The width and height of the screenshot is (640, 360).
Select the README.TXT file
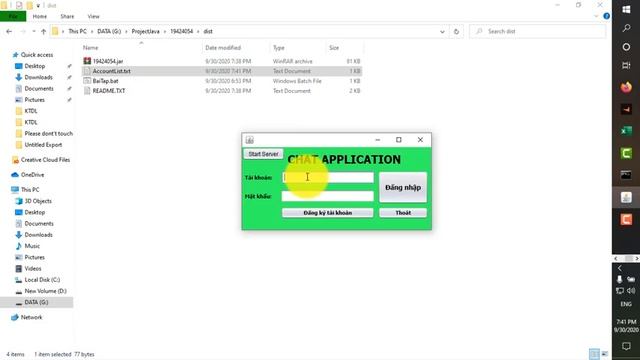click(x=109, y=91)
